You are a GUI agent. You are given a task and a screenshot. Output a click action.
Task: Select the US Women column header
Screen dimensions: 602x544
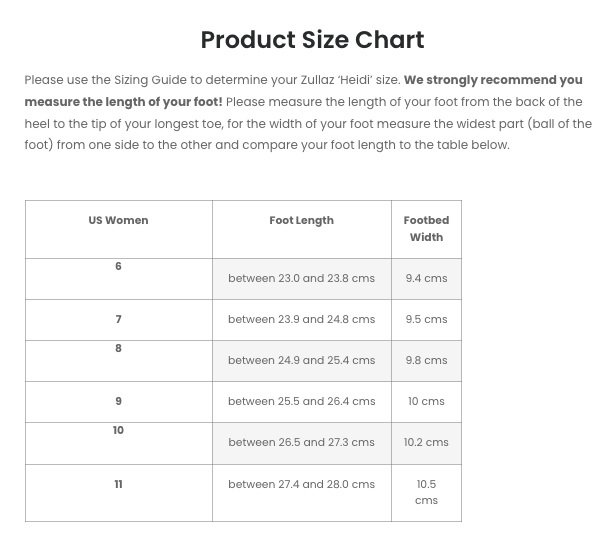click(118, 220)
